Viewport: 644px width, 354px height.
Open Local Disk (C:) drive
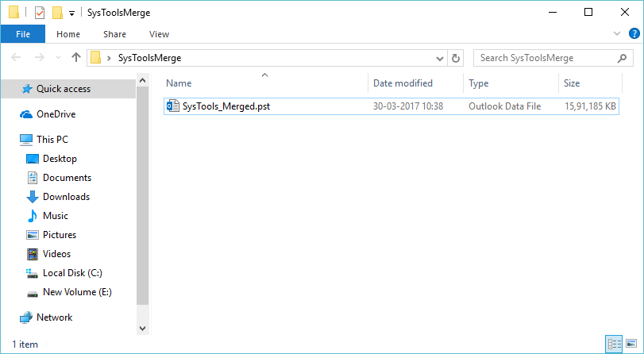72,273
